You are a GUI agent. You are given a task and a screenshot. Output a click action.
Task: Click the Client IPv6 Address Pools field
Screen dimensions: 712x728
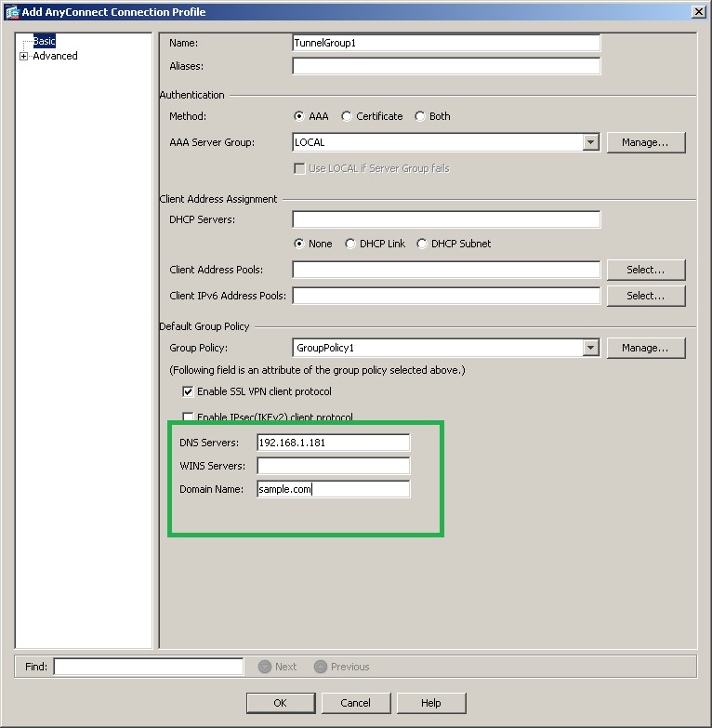coord(446,296)
